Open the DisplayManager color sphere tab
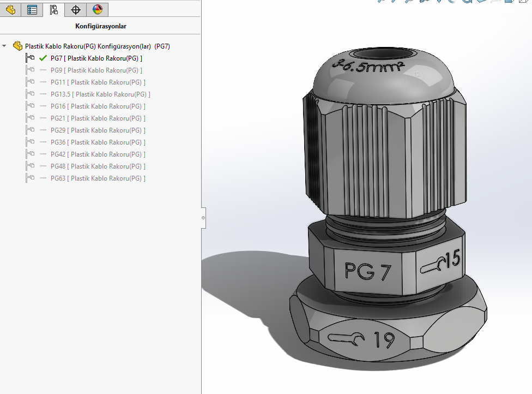This screenshot has height=394, width=532. tap(98, 9)
